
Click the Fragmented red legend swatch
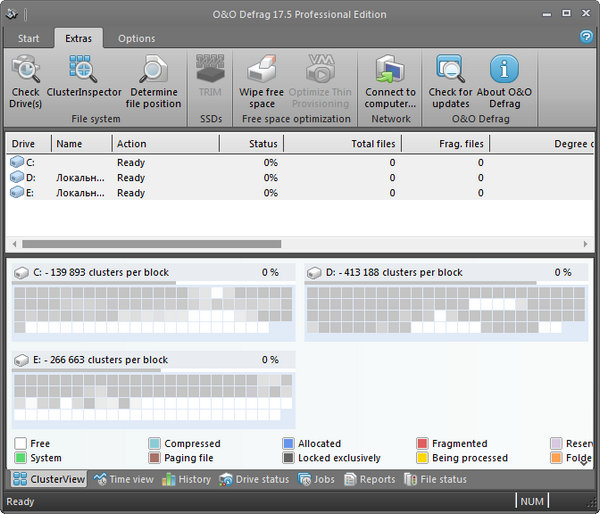point(422,444)
